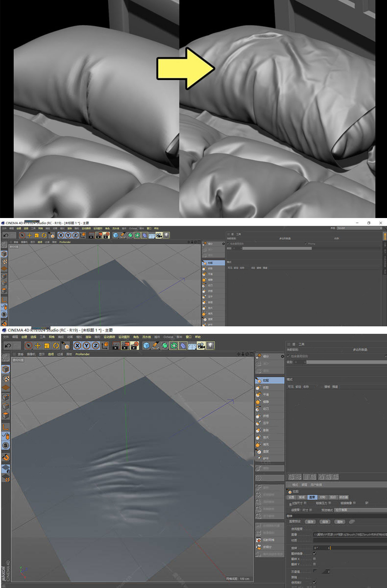The height and width of the screenshot is (588, 387).
Task: Toggle 翻转 X checkbox in stamp settings
Action: pyautogui.click(x=314, y=559)
